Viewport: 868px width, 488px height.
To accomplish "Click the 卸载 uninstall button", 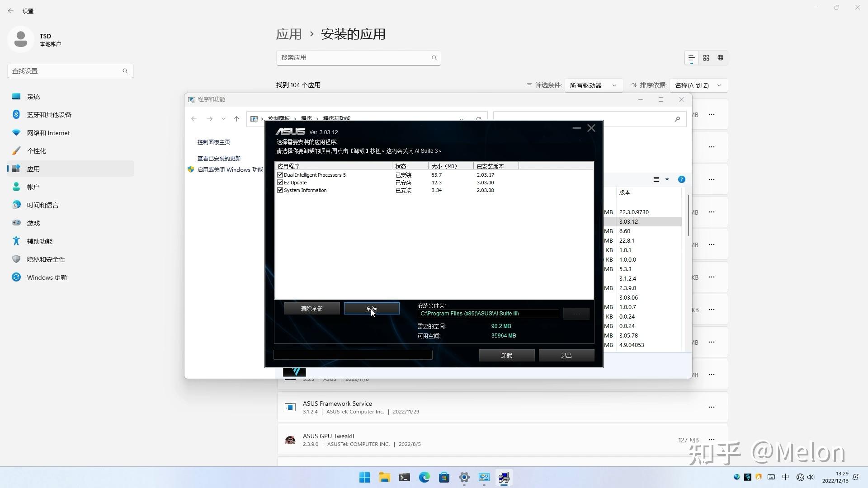I will tap(506, 355).
